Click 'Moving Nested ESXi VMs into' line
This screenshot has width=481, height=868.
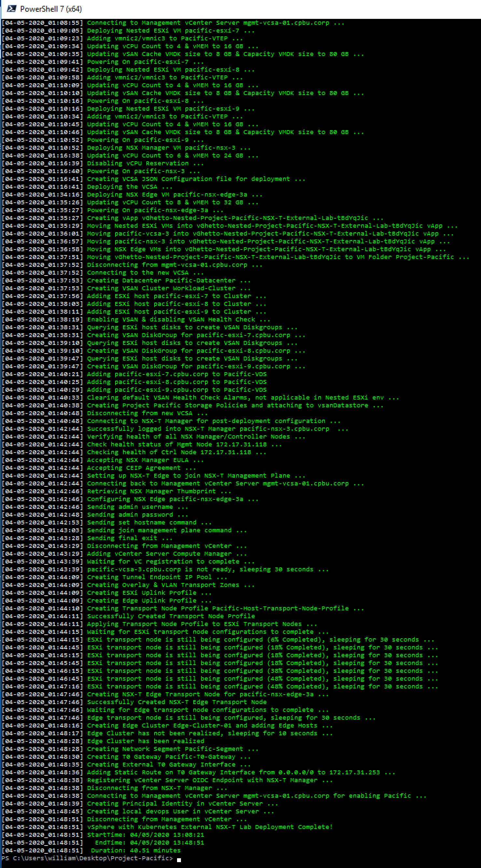click(229, 226)
